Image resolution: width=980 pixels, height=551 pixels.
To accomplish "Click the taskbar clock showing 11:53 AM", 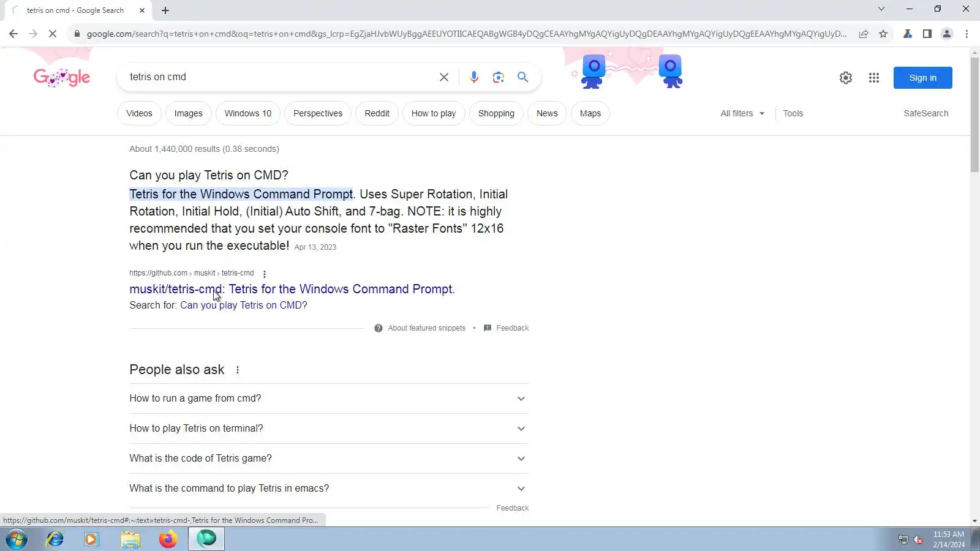I will pos(949,539).
